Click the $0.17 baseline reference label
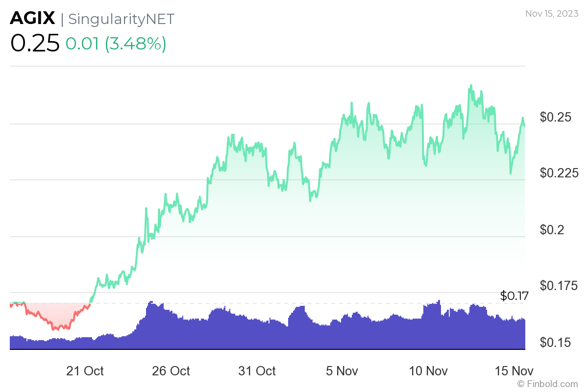This screenshot has height=392, width=588. point(514,296)
